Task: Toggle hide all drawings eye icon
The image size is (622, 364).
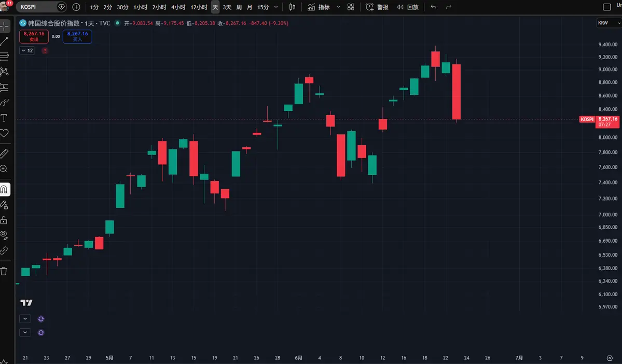Action: coord(4,235)
